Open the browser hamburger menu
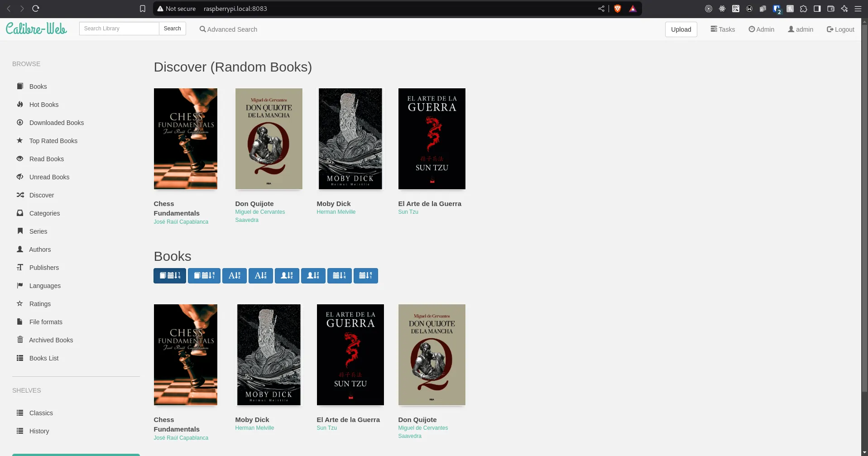 [x=858, y=9]
